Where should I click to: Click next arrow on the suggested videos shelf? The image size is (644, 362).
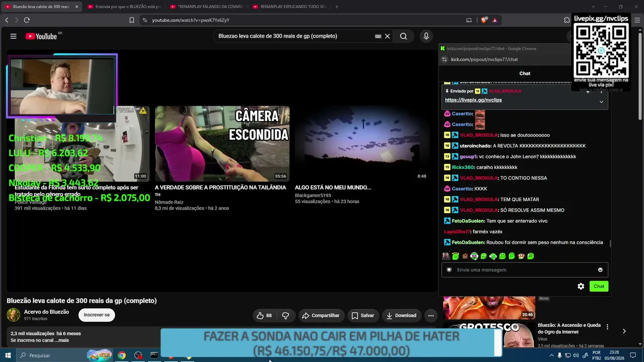624,331
